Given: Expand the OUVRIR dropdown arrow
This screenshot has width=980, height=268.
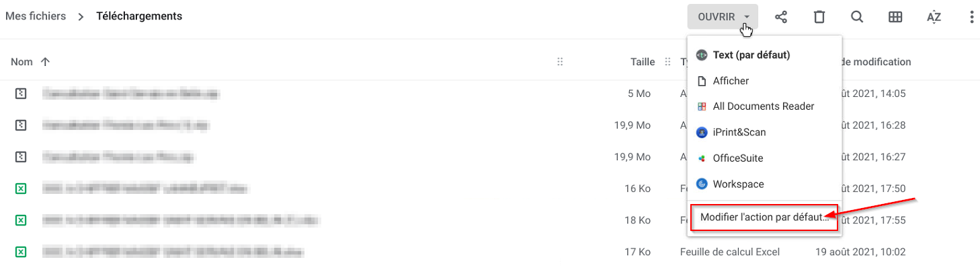Looking at the screenshot, I should coord(747,17).
